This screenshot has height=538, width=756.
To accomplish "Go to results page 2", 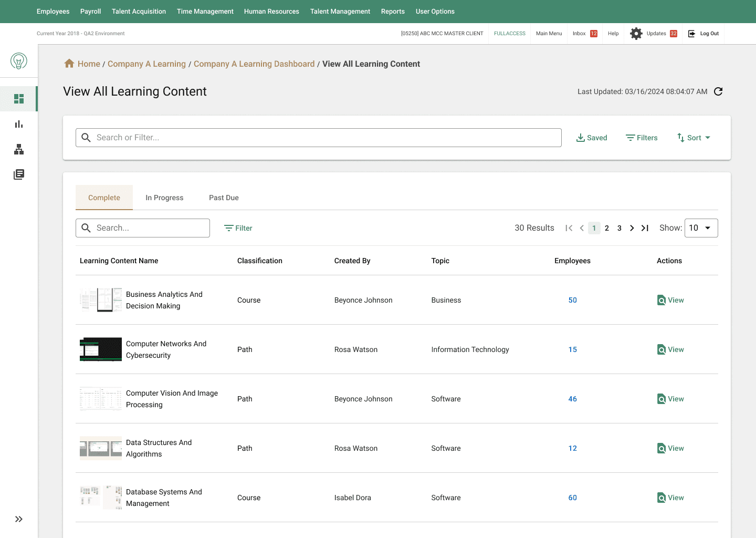I will [607, 228].
